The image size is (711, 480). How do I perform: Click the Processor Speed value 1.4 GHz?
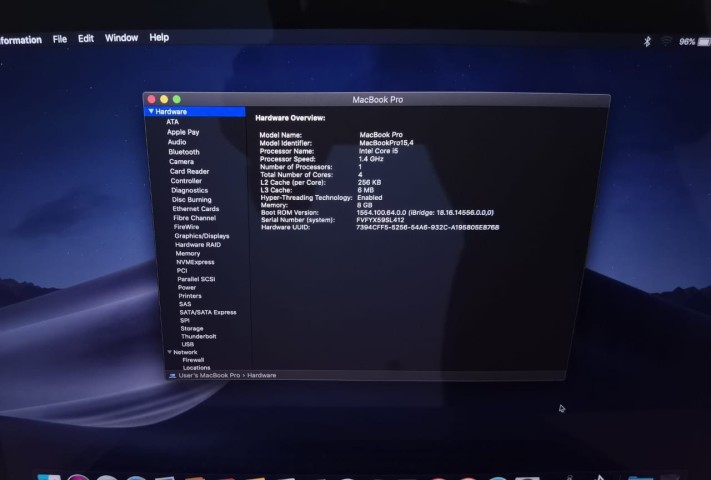[x=370, y=159]
